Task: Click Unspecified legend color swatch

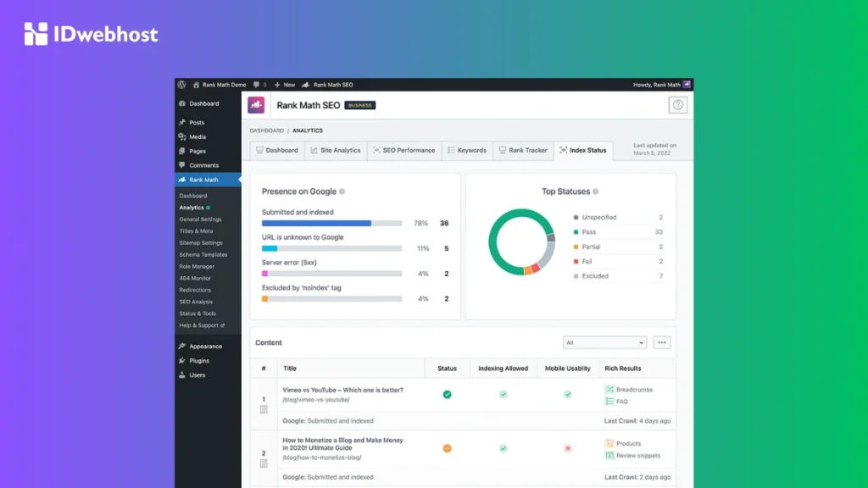Action: (576, 218)
